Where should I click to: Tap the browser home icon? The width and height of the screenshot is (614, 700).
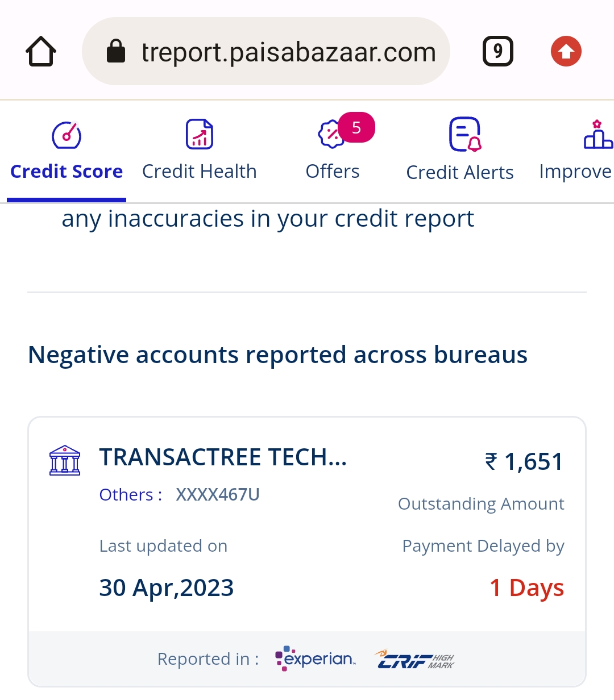(41, 52)
